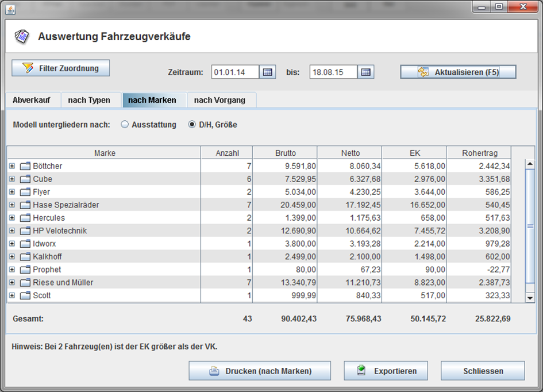Switch to the Abverkauf tab

click(33, 100)
